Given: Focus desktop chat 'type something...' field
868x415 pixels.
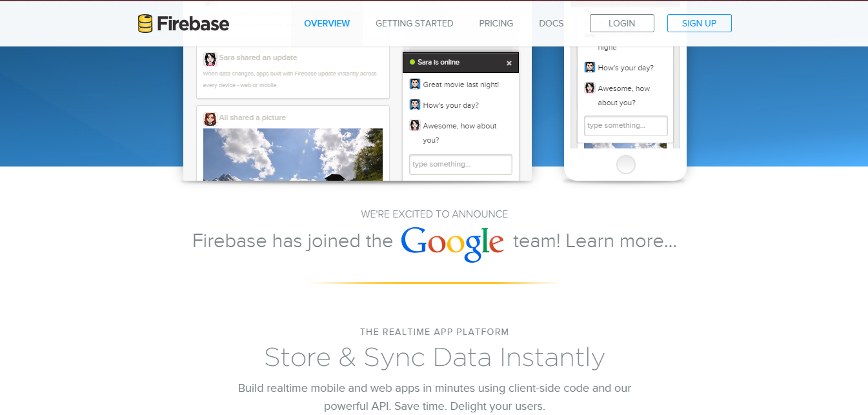Looking at the screenshot, I should (461, 165).
